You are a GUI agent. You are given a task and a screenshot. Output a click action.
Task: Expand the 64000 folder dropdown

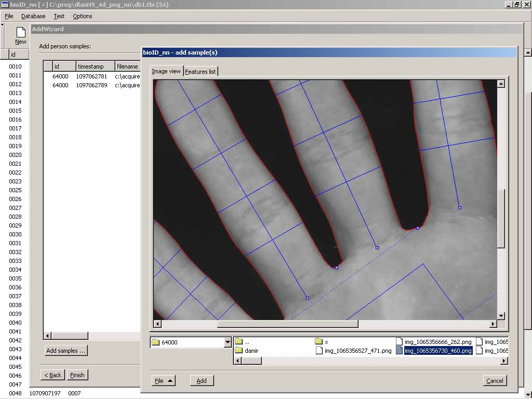coord(227,342)
